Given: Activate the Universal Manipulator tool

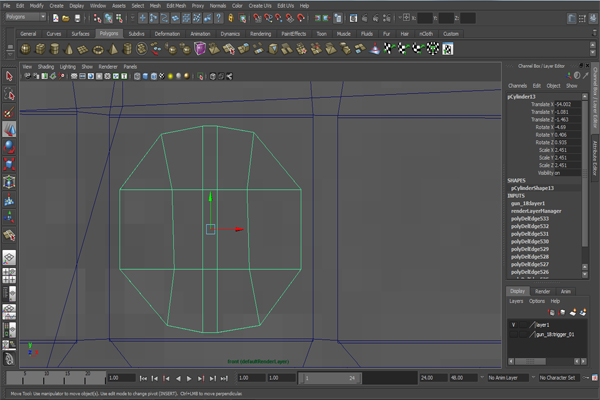Looking at the screenshot, I should click(x=9, y=182).
